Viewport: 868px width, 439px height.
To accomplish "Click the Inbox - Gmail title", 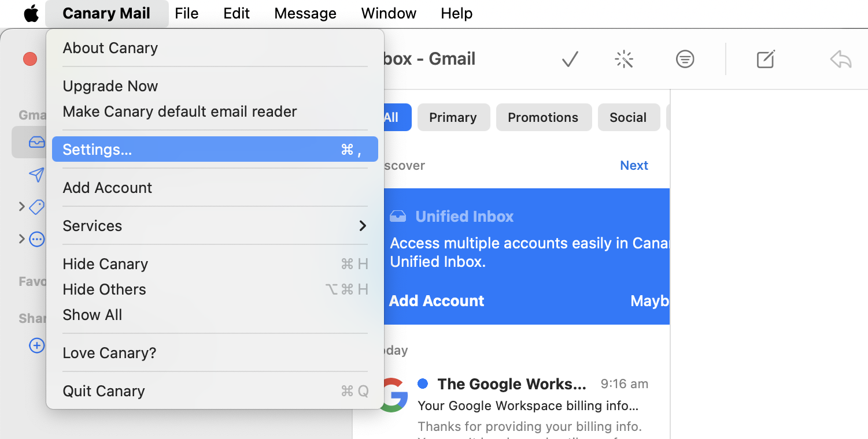I will click(429, 59).
